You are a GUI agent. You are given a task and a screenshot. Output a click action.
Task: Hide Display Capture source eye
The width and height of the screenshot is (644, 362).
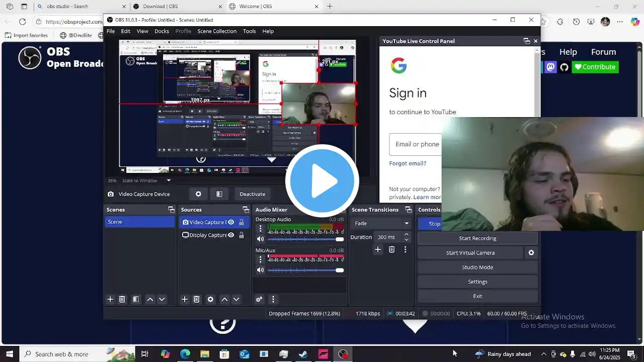pyautogui.click(x=231, y=235)
